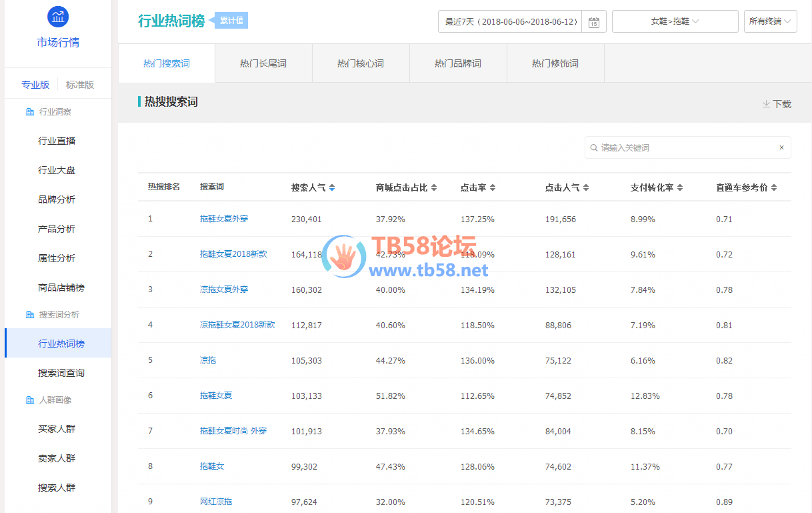Image resolution: width=812 pixels, height=513 pixels.
Task: Switch to the 热门品牌词 tab
Action: [x=458, y=64]
